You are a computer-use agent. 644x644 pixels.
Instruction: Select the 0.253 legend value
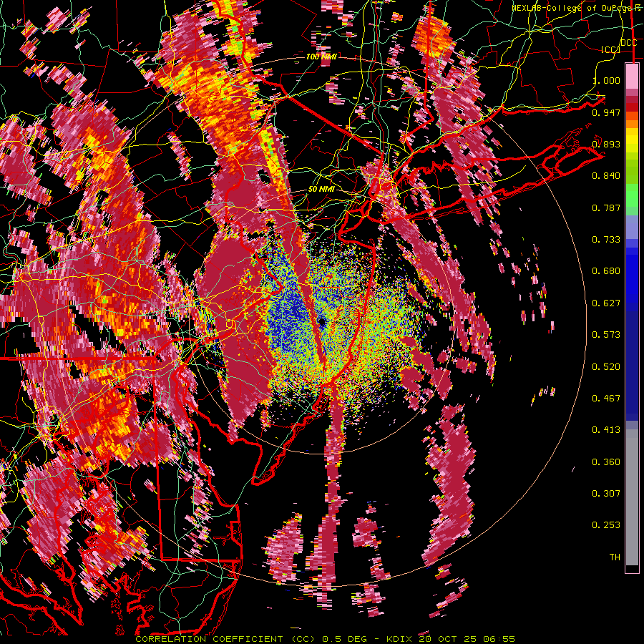(x=606, y=525)
